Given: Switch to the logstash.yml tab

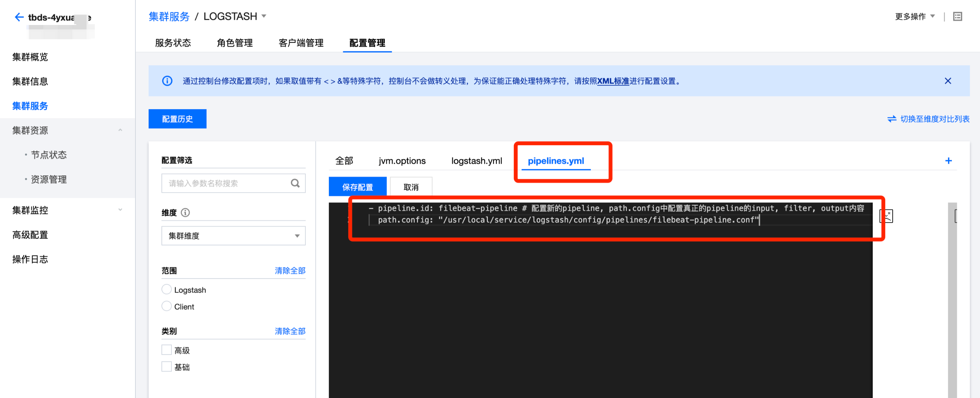Looking at the screenshot, I should point(476,161).
